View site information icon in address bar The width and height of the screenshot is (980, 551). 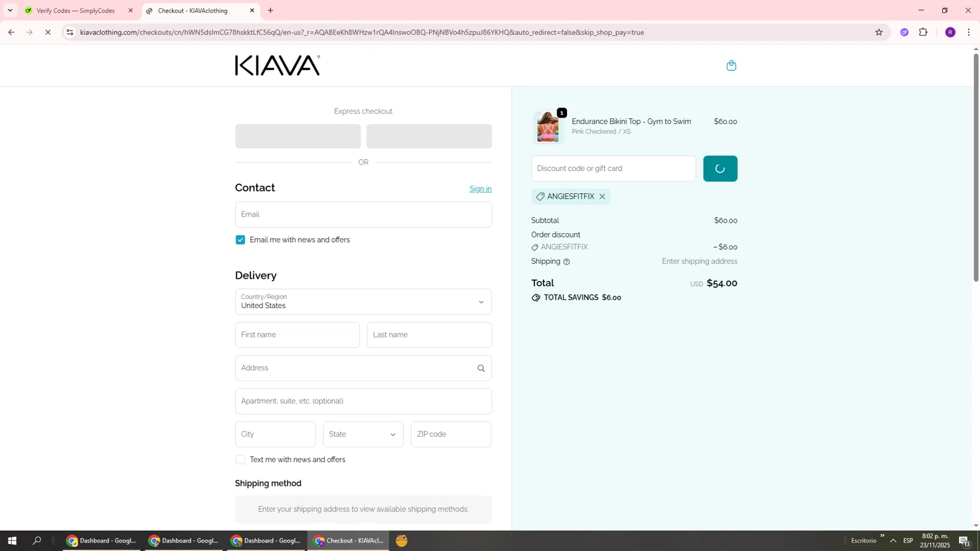coord(70,32)
